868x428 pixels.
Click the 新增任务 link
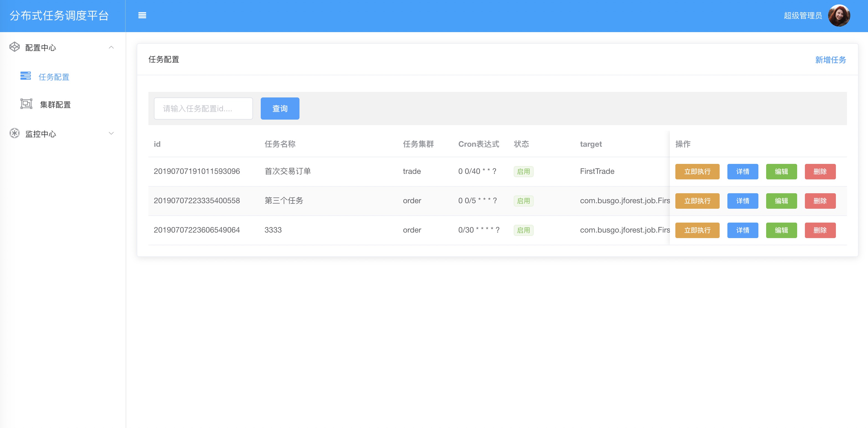[x=830, y=60]
